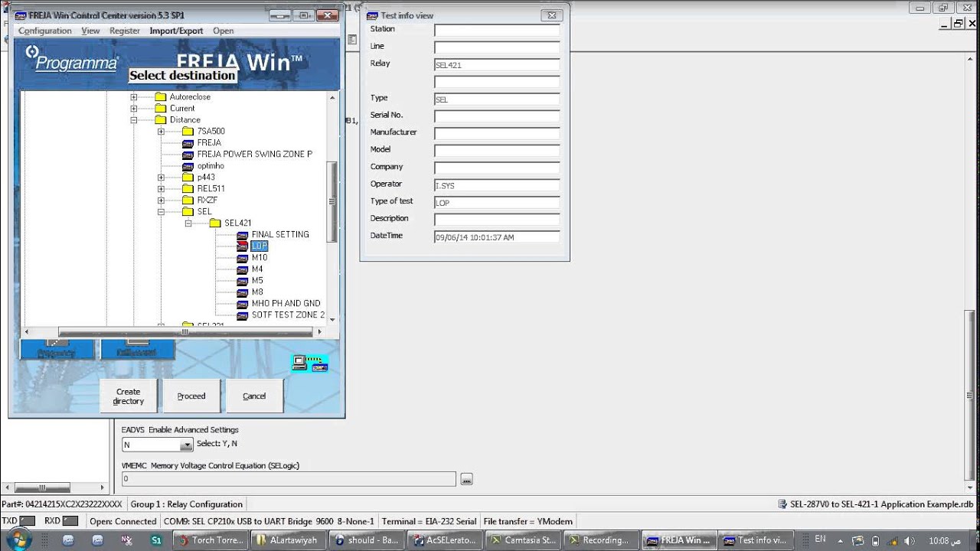This screenshot has width=980, height=551.
Task: Click the MHO PH AND GND file icon
Action: [243, 304]
